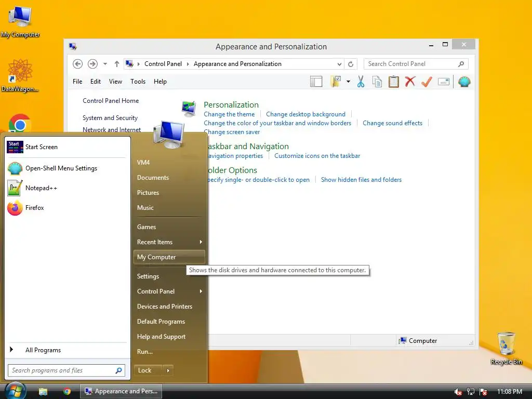Click Change sound effects link

tap(392, 123)
